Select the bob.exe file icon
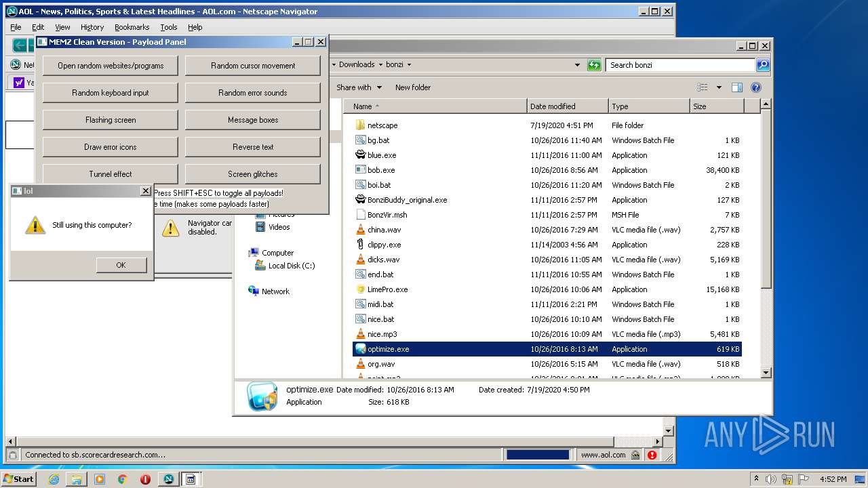 [x=360, y=170]
